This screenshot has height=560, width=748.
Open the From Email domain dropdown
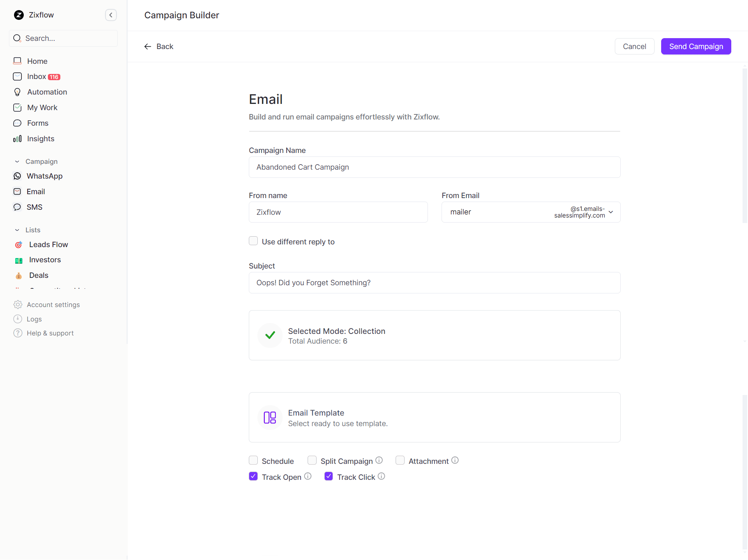611,212
